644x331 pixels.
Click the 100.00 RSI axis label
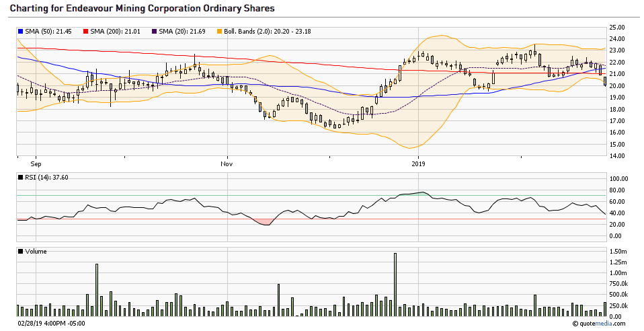619,179
